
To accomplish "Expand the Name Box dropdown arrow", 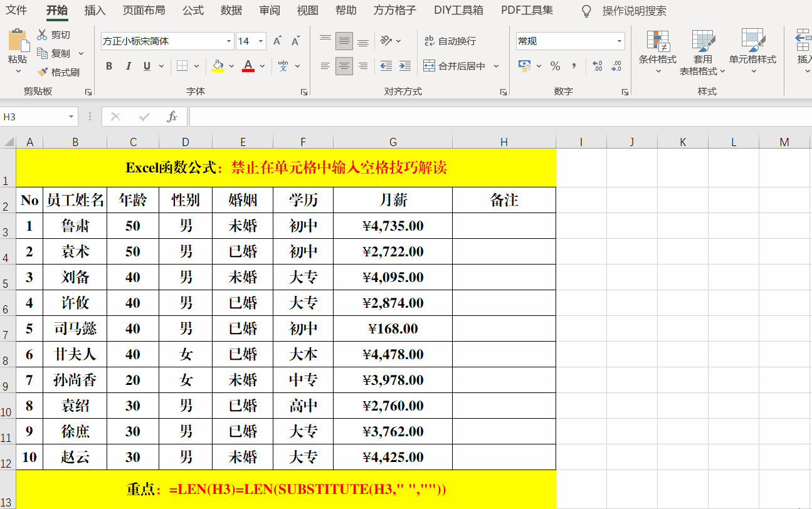I will click(x=71, y=117).
